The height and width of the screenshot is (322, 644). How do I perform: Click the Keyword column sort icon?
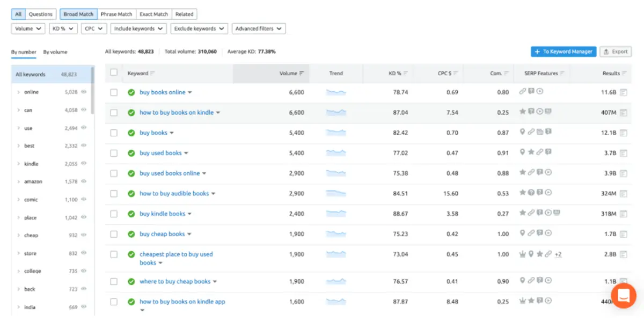[x=152, y=74]
